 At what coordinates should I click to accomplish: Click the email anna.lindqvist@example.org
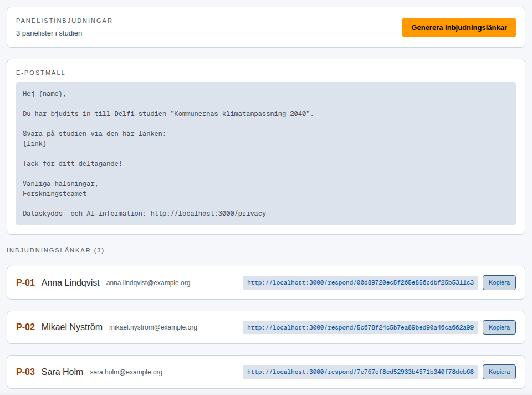149,283
